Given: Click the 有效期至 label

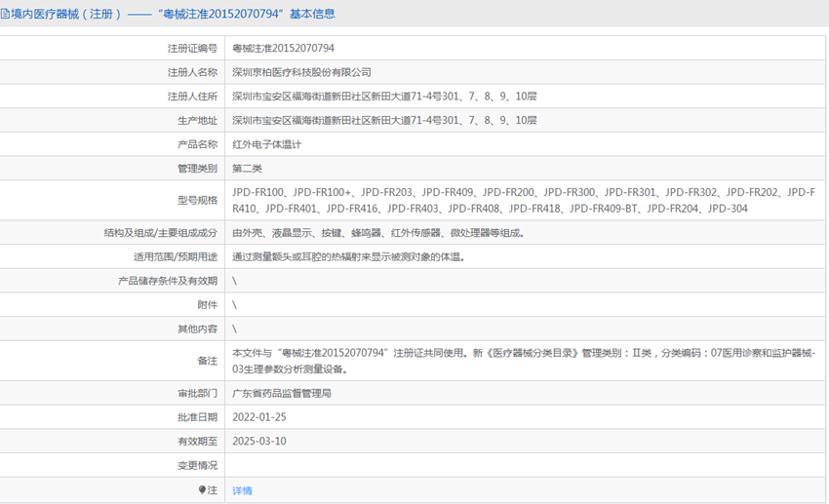Looking at the screenshot, I should point(197,442).
